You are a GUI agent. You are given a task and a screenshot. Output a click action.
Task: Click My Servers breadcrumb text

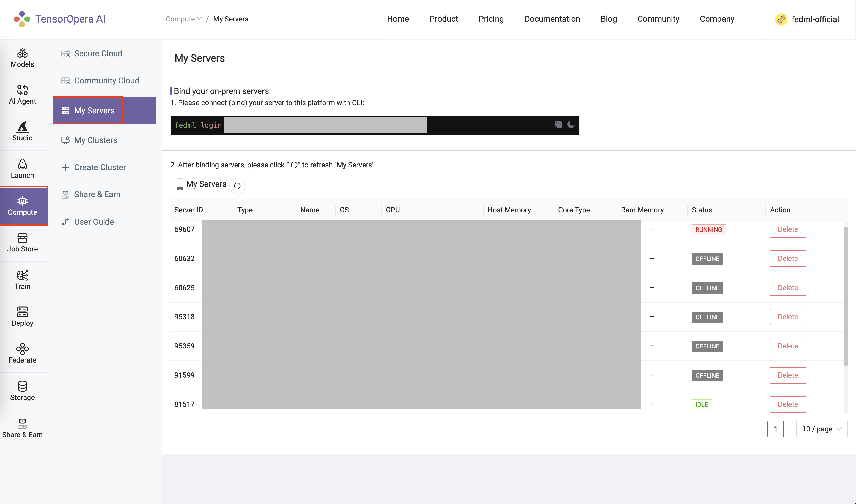click(231, 19)
